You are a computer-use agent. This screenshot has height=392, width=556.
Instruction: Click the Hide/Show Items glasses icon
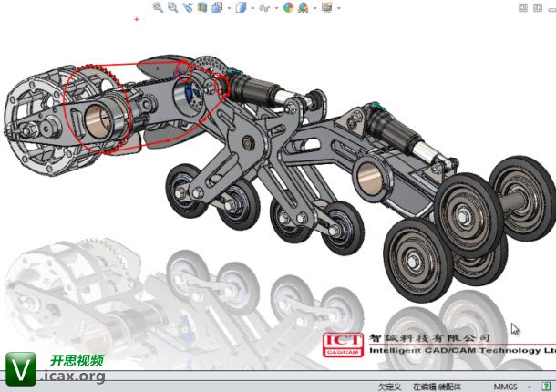tap(264, 7)
